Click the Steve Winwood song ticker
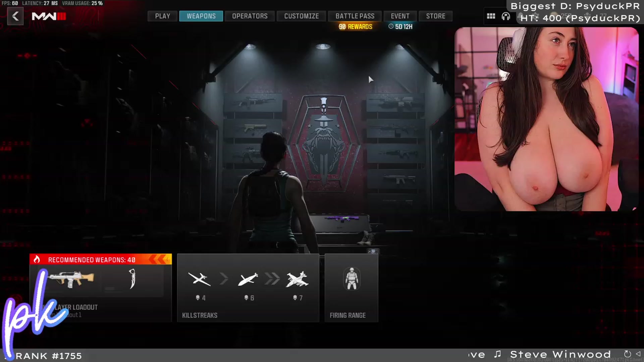The image size is (644, 362). [560, 355]
